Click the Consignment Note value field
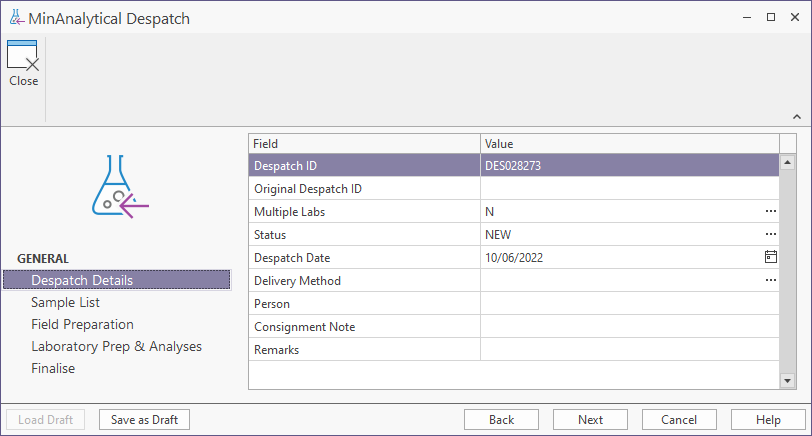Screen dimensions: 812x436 click(628, 327)
